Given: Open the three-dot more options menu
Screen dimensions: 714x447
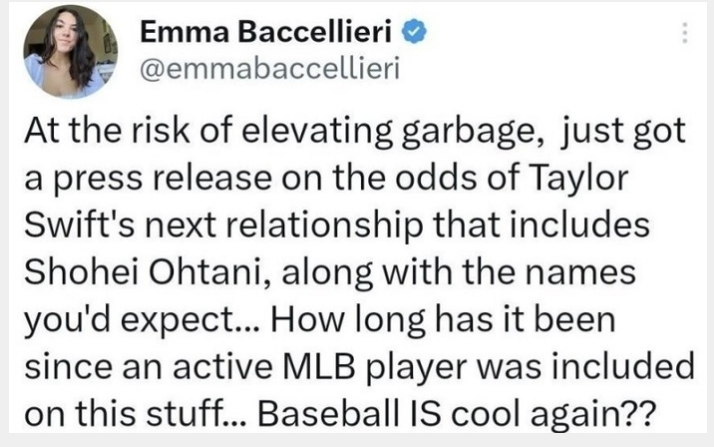Looking at the screenshot, I should click(685, 33).
